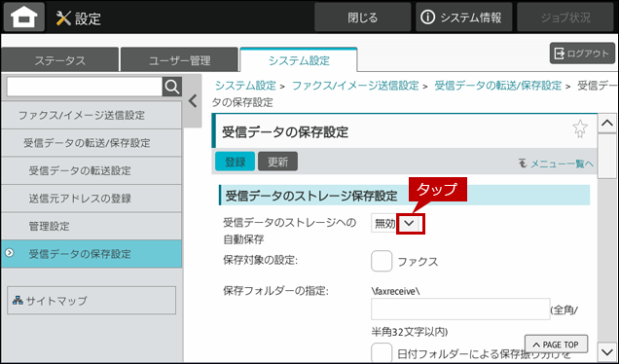619x364 pixels.
Task: Collapse the left sidebar with arrow
Action: [193, 101]
